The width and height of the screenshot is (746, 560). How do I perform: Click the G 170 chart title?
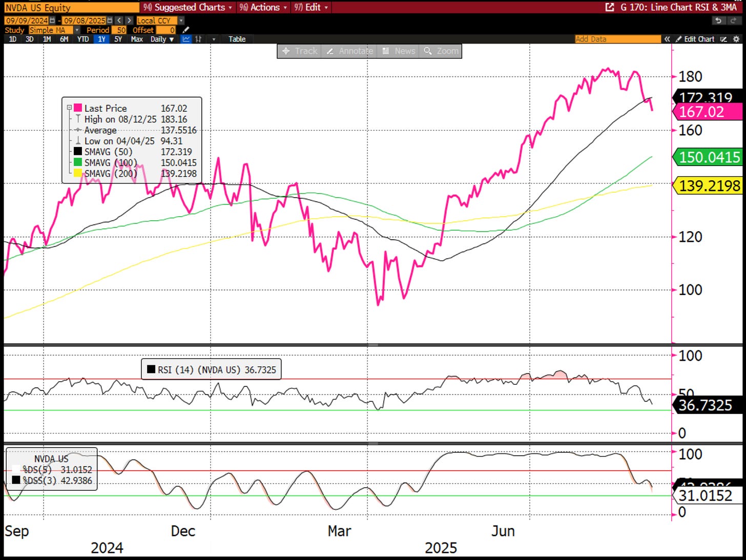coord(678,7)
